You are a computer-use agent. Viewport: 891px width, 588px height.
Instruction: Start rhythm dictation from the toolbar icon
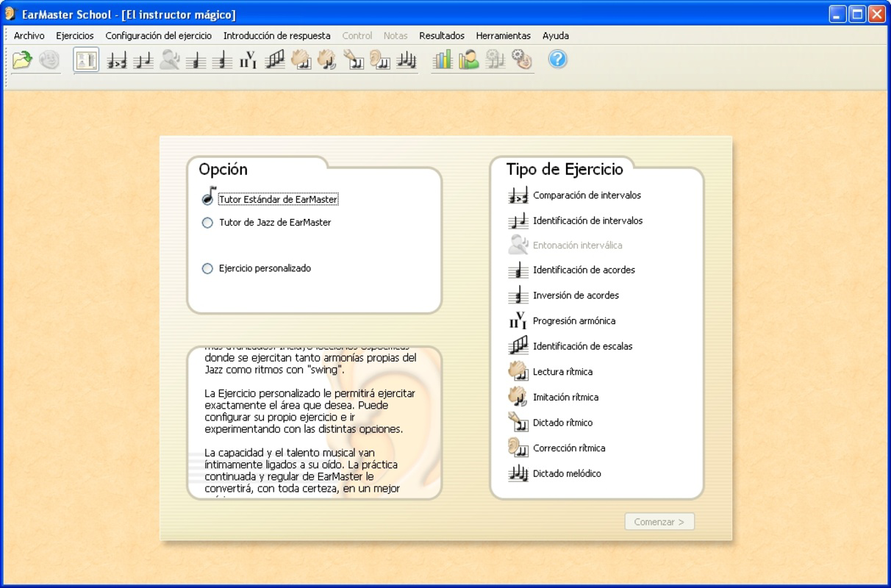pos(354,60)
